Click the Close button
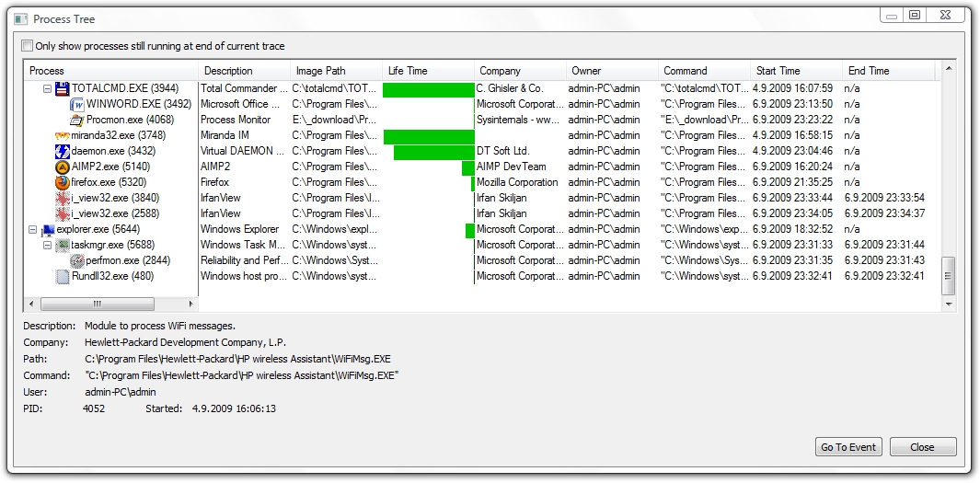The height and width of the screenshot is (483, 980). tap(923, 447)
